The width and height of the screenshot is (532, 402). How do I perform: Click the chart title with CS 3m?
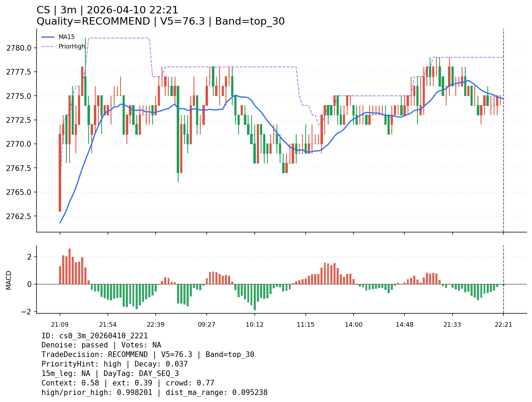click(x=107, y=10)
